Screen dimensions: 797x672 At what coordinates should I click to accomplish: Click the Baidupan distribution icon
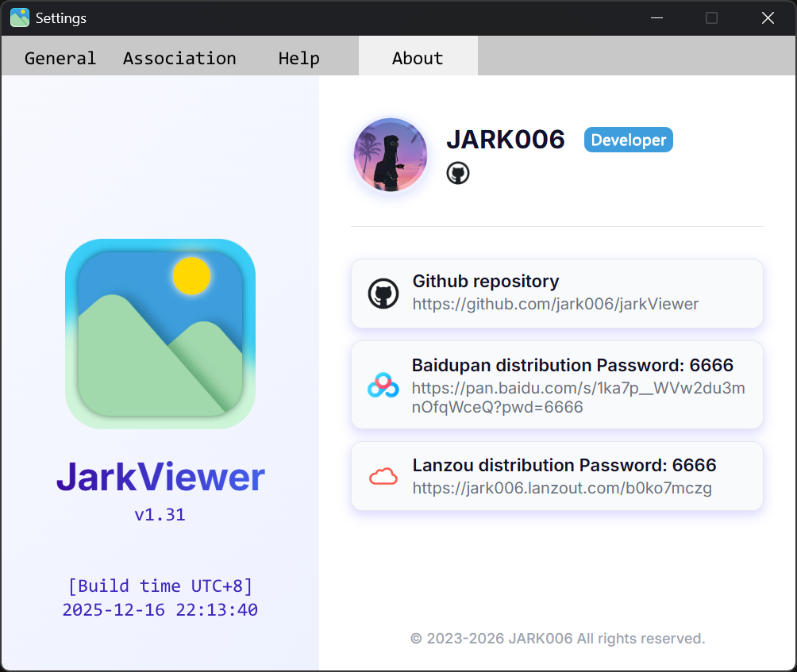tap(383, 385)
